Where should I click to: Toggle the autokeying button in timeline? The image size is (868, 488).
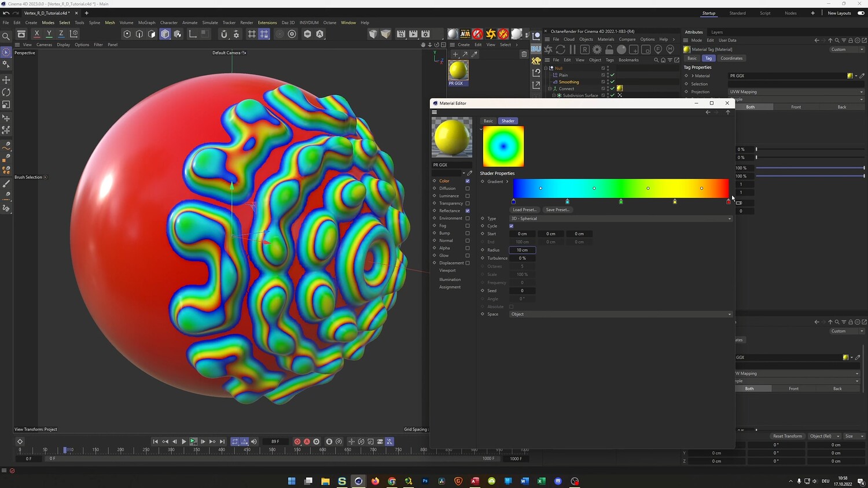click(307, 442)
